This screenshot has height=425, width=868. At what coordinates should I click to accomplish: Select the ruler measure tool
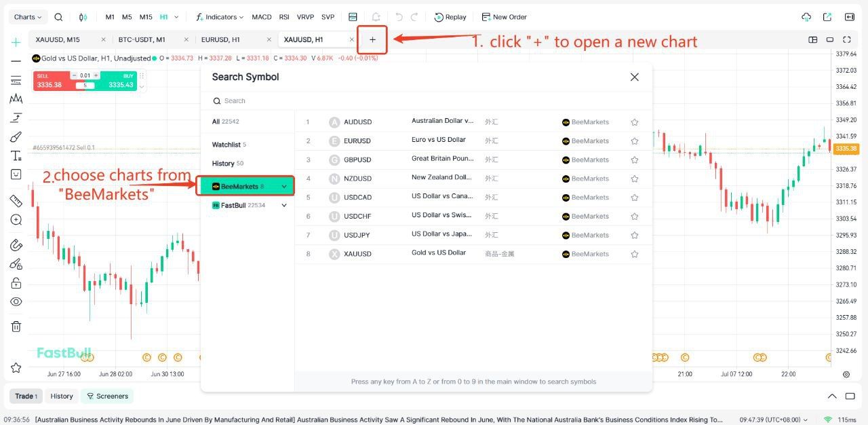click(x=16, y=201)
